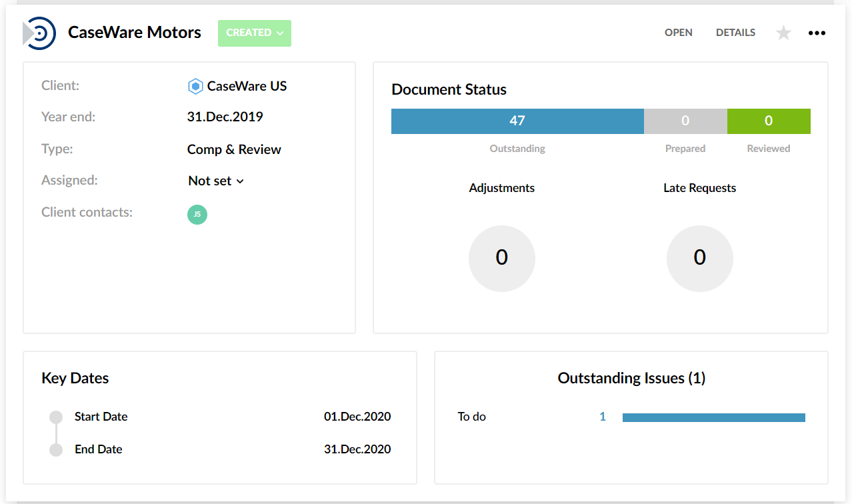The image size is (852, 504).
Task: Click the Late Requests count circle
Action: point(699,258)
